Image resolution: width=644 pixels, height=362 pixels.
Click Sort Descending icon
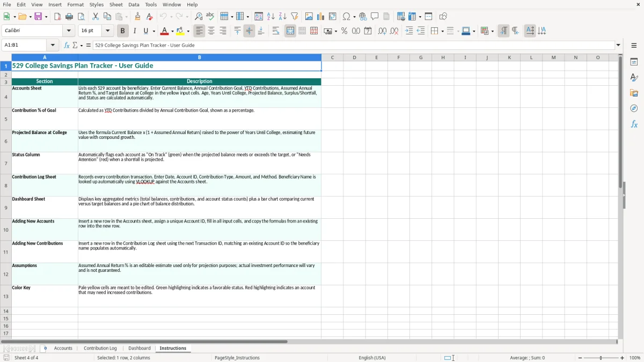click(x=283, y=17)
